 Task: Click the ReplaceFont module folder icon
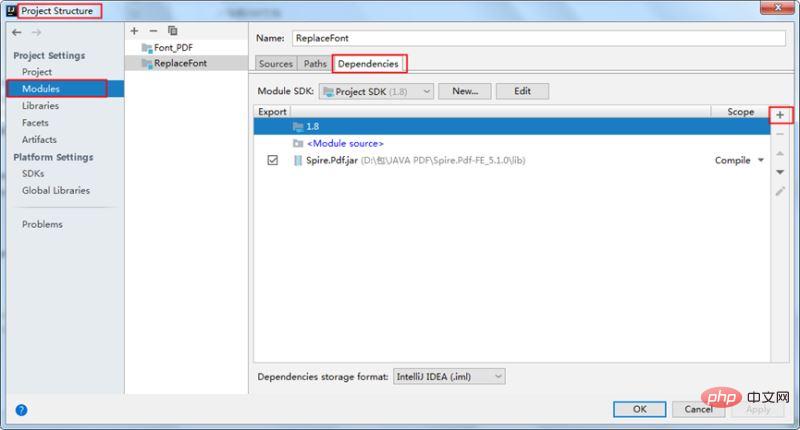147,64
